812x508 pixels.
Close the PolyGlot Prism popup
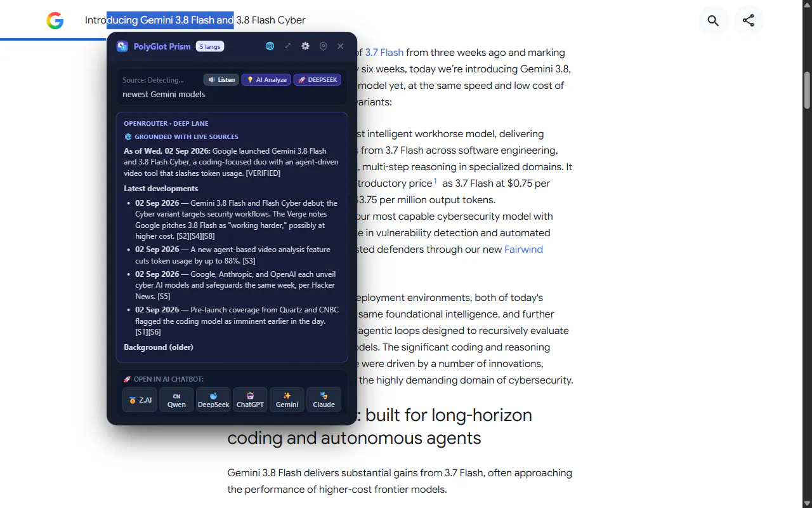coord(341,46)
